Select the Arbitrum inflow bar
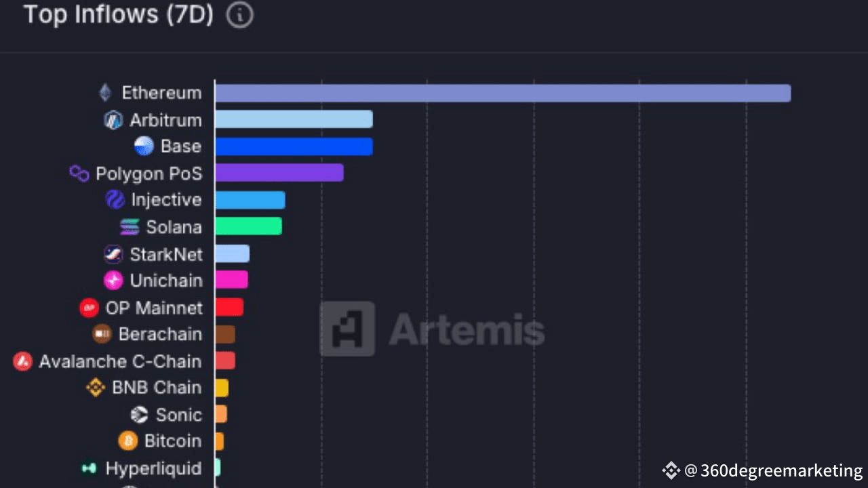 point(294,119)
